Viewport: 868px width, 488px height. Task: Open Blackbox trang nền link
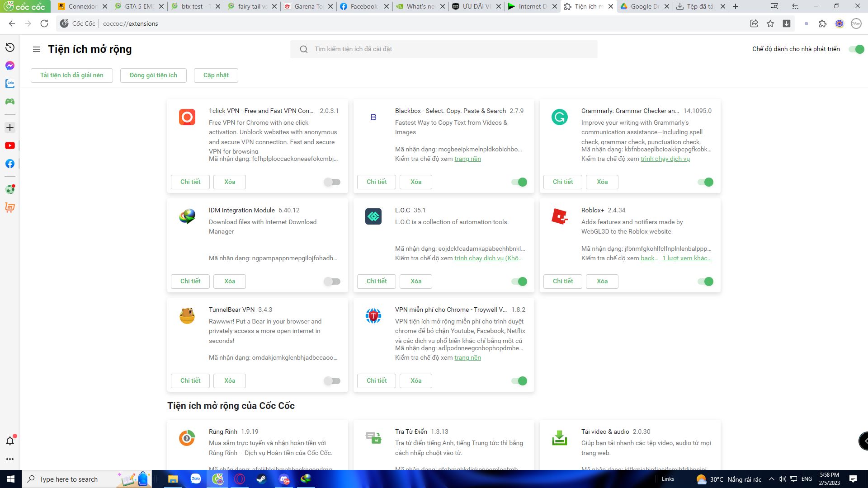point(467,159)
